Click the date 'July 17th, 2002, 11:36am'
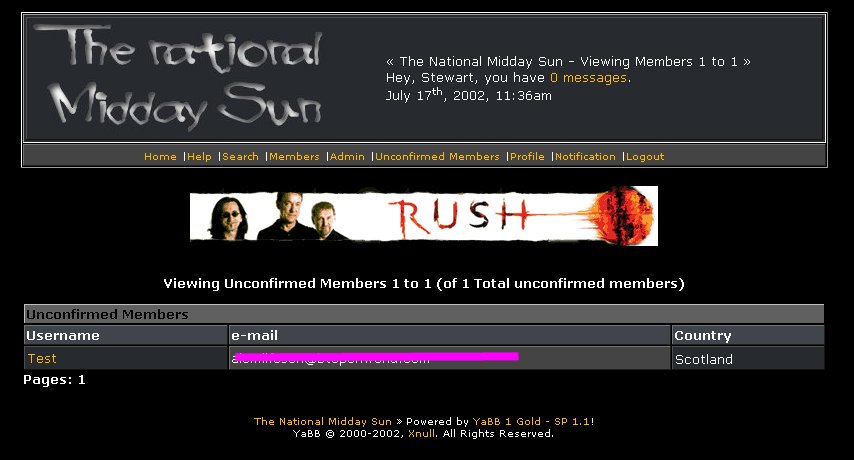Screen dimensions: 854x460 point(468,95)
